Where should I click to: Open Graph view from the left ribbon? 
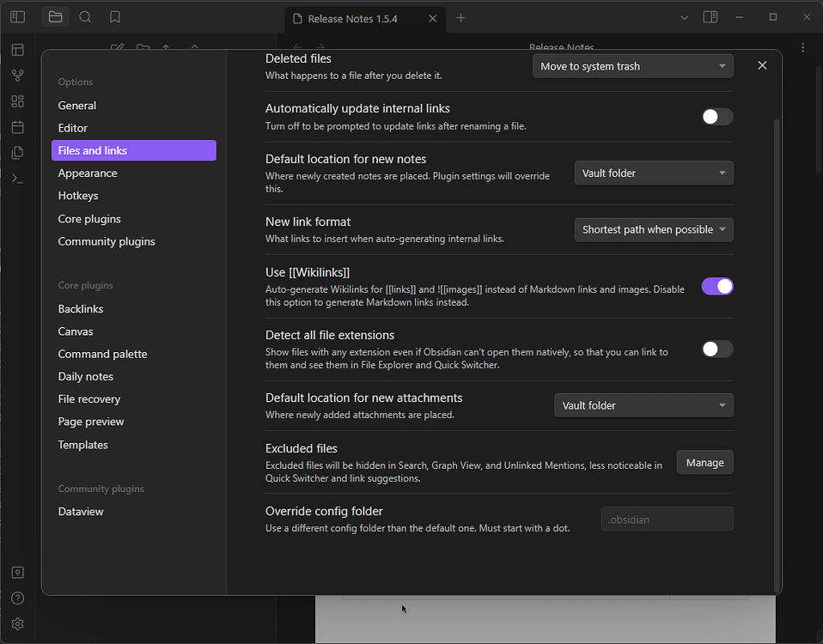pyautogui.click(x=17, y=76)
